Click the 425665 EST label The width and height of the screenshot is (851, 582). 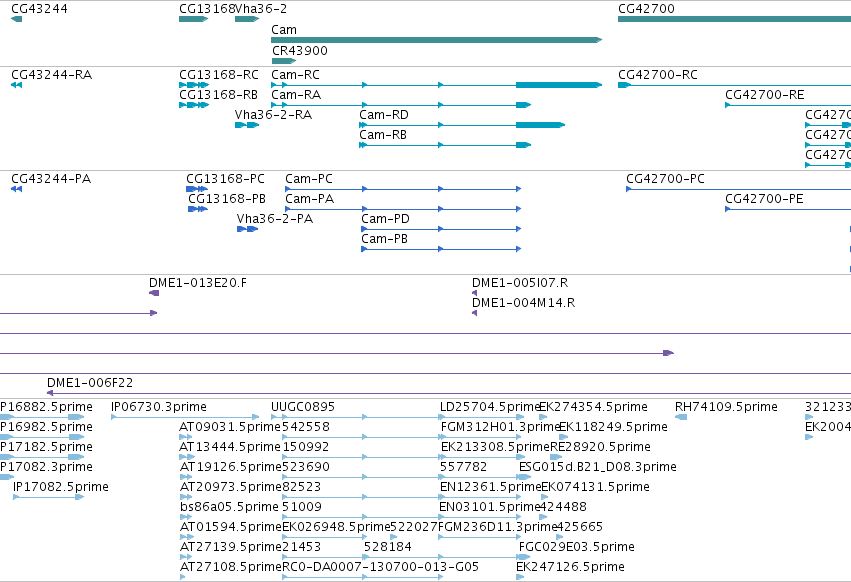pyautogui.click(x=579, y=527)
